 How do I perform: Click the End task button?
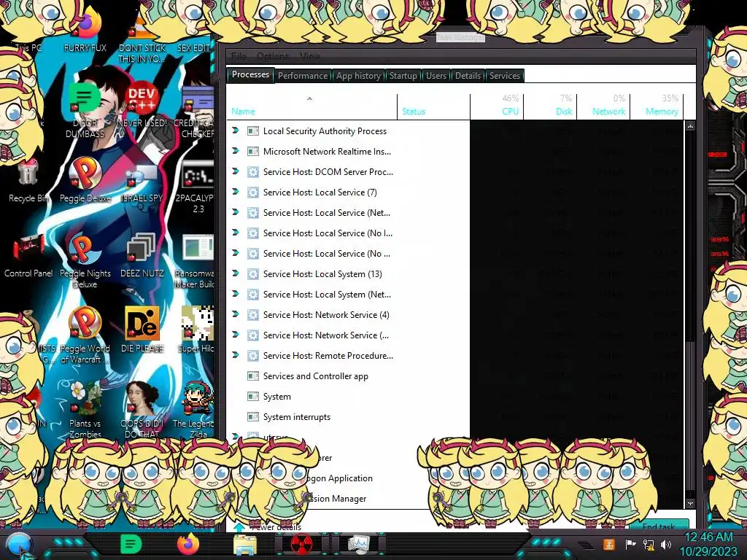point(659,526)
